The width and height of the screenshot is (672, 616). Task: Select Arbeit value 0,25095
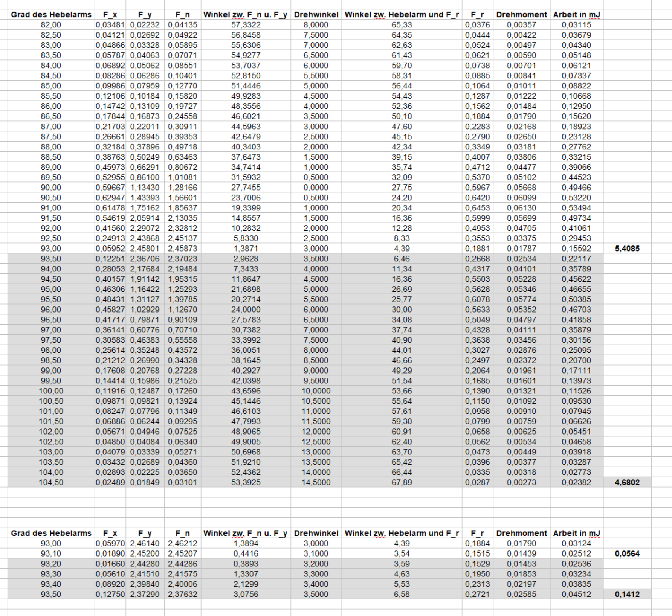(x=576, y=350)
